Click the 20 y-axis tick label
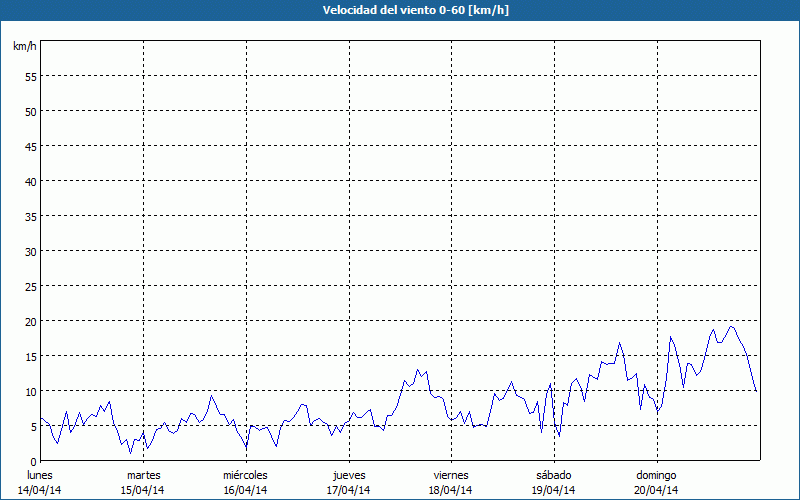This screenshot has height=500, width=800. point(30,321)
